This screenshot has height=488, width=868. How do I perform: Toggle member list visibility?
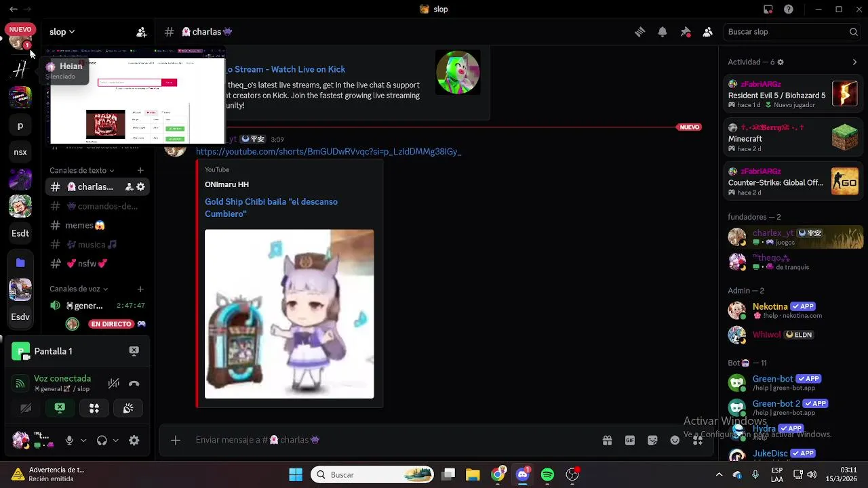(708, 32)
